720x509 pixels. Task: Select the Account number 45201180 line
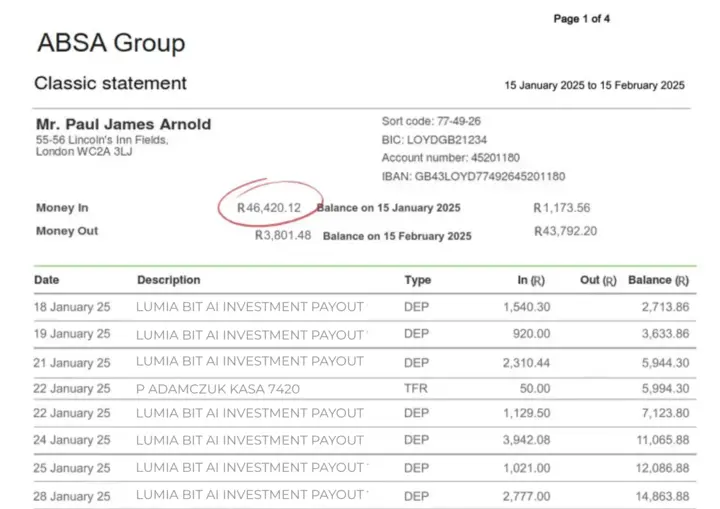pyautogui.click(x=450, y=158)
